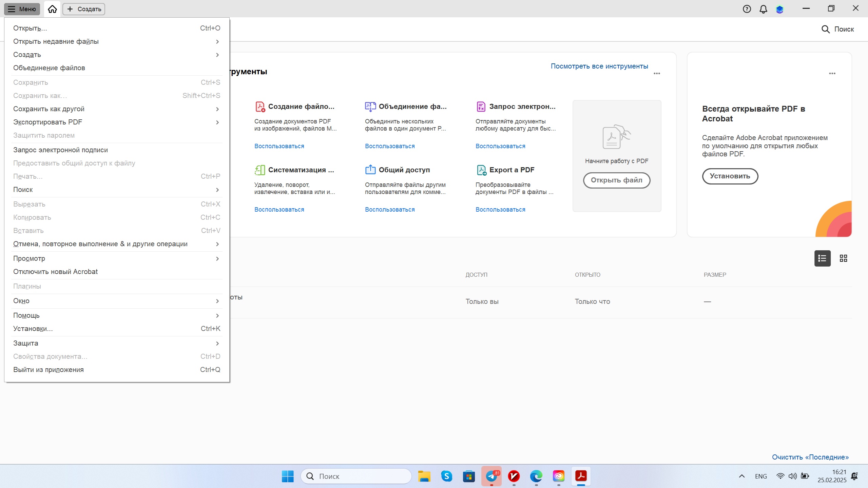Expand the Сохранить как другой submenu
Image resolution: width=868 pixels, height=488 pixels.
pyautogui.click(x=117, y=109)
